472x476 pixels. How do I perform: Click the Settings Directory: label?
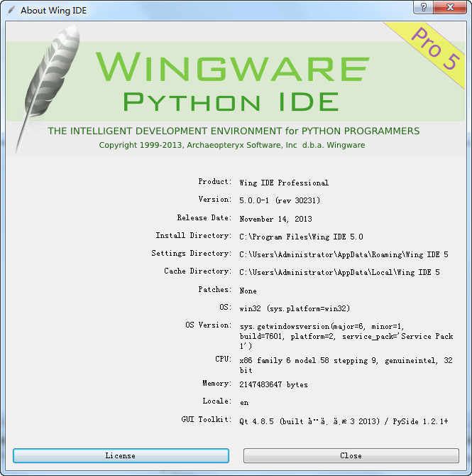(192, 253)
